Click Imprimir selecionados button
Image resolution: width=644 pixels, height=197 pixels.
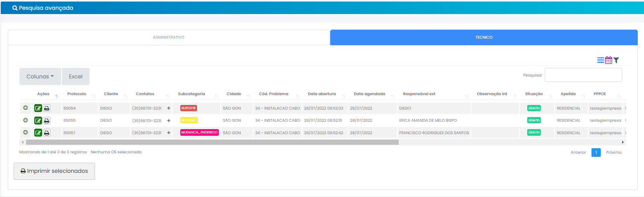(54, 171)
